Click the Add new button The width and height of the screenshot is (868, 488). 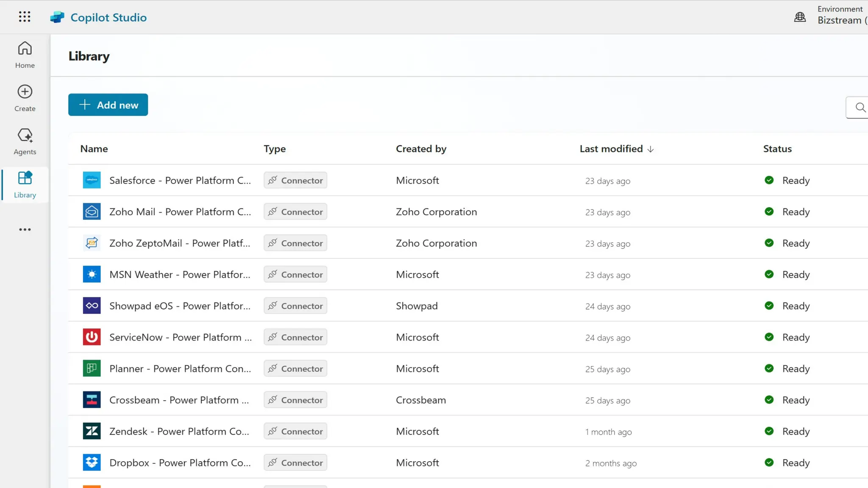108,105
